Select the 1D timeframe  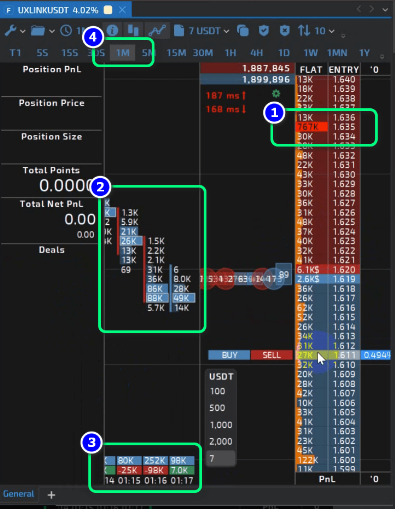click(x=284, y=53)
